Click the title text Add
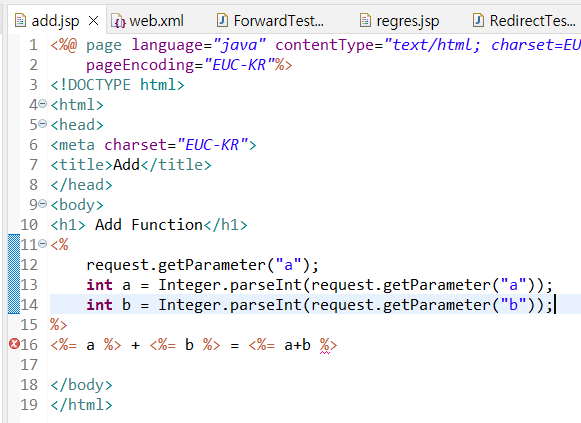Screen dimensions: 581x423 tap(126, 165)
